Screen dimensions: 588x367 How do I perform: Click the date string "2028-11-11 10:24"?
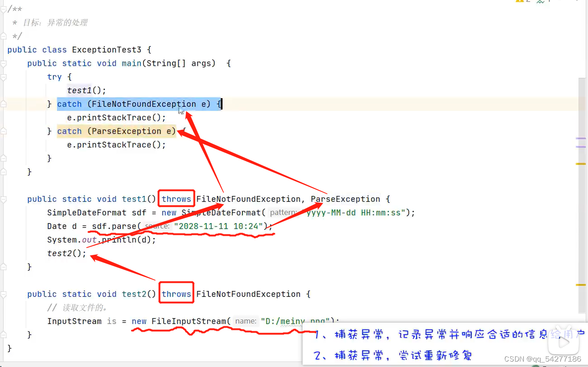pos(218,226)
